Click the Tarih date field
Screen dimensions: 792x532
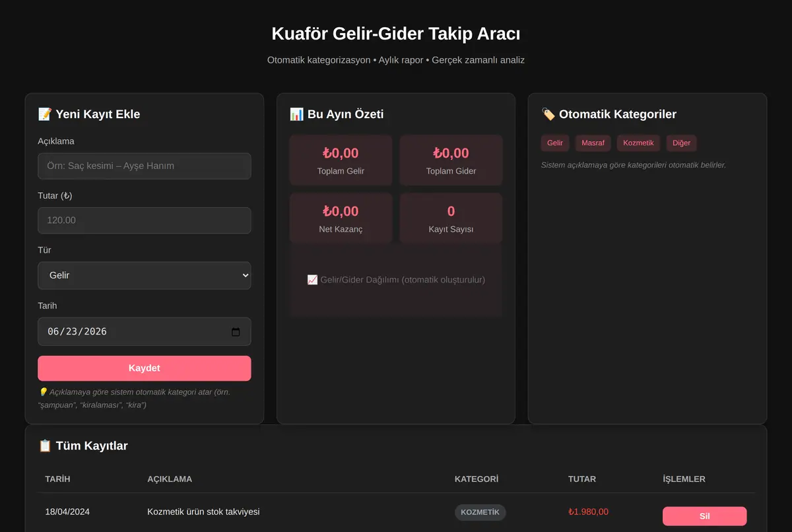pos(145,331)
